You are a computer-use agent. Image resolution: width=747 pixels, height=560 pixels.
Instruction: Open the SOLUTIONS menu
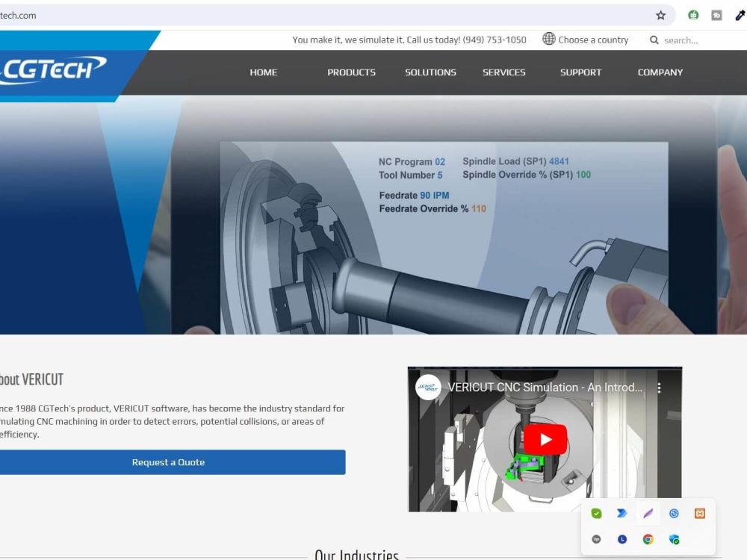[x=431, y=72]
